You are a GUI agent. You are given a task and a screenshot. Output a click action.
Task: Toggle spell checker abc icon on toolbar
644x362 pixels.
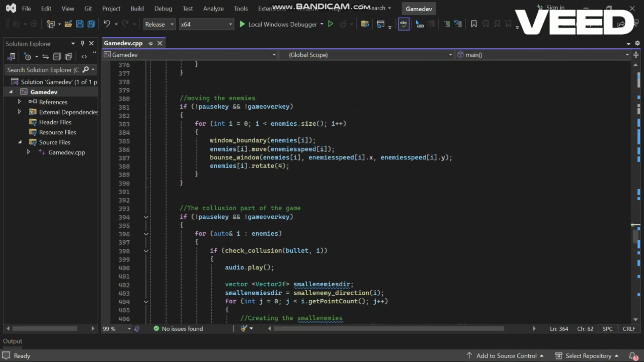404,24
